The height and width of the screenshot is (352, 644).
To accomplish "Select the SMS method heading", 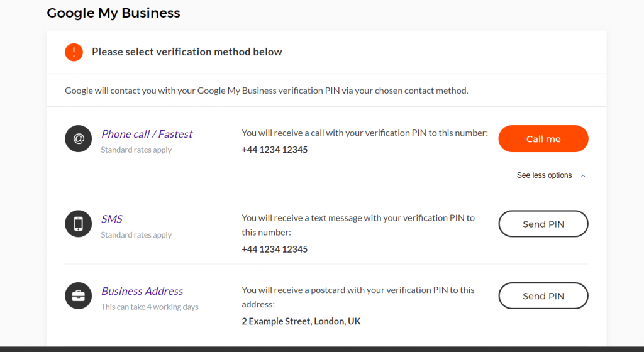I will tap(112, 219).
